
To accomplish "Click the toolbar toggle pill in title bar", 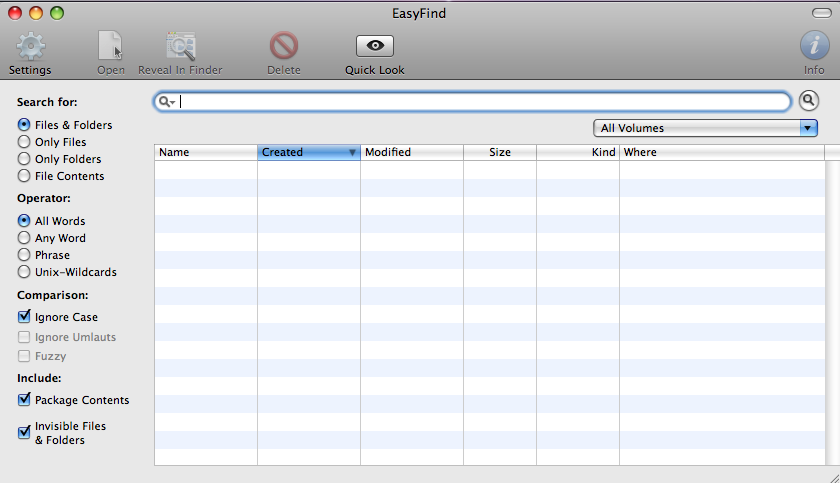I will pyautogui.click(x=822, y=13).
